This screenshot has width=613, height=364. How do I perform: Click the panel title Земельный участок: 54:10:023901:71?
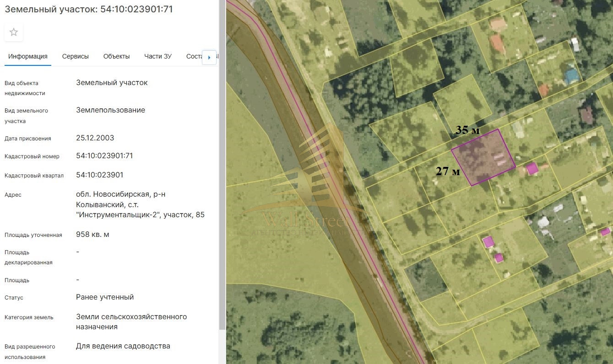89,9
